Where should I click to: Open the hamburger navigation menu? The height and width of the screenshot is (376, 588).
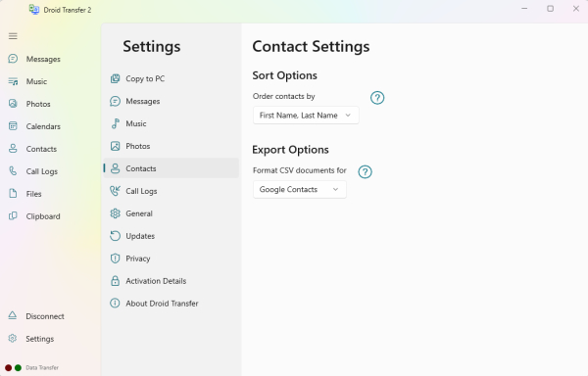[13, 36]
